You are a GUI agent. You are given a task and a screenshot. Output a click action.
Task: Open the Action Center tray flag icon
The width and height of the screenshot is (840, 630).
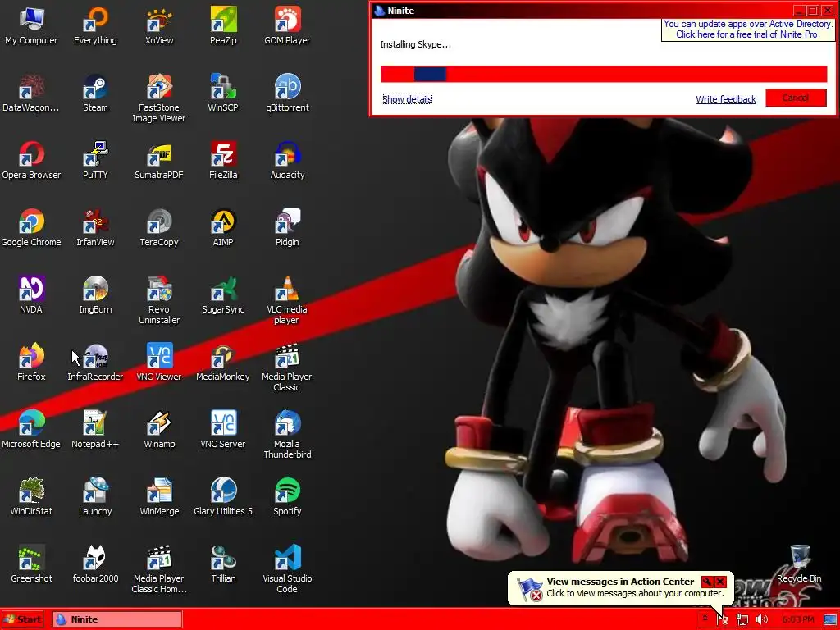pyautogui.click(x=723, y=620)
